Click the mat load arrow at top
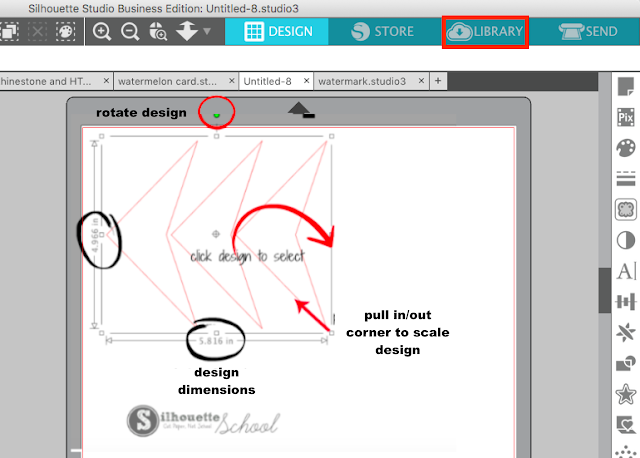The width and height of the screenshot is (640, 458). (301, 109)
